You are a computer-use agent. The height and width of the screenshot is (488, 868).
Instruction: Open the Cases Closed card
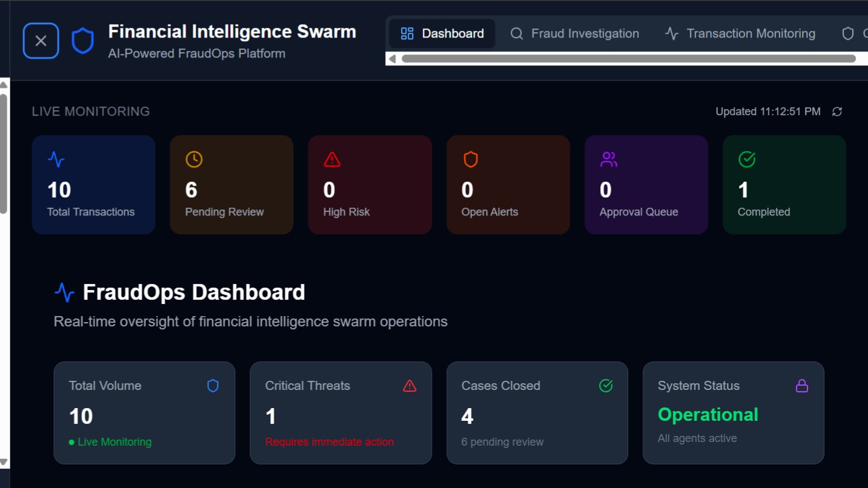(x=537, y=413)
